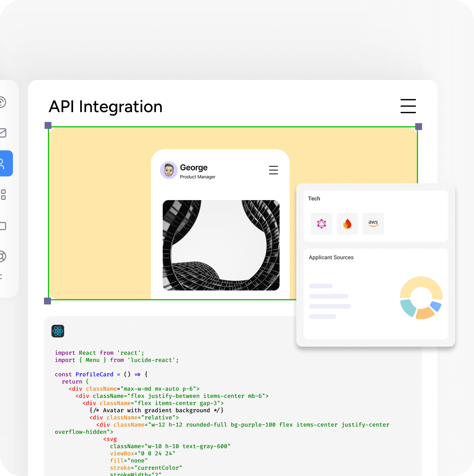Viewport: 474px width, 476px height.
Task: Select the flame icon in the Tech panel
Action: (x=347, y=223)
